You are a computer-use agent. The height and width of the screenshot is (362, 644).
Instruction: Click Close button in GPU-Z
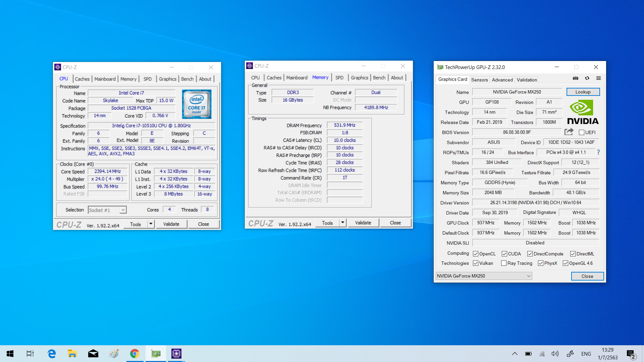pyautogui.click(x=587, y=276)
